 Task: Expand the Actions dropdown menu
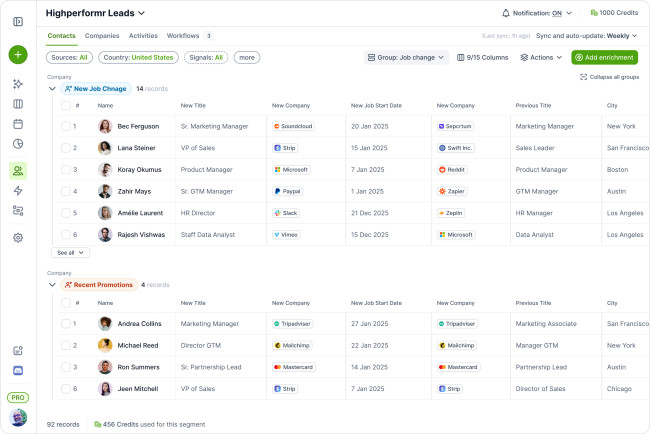tap(541, 58)
